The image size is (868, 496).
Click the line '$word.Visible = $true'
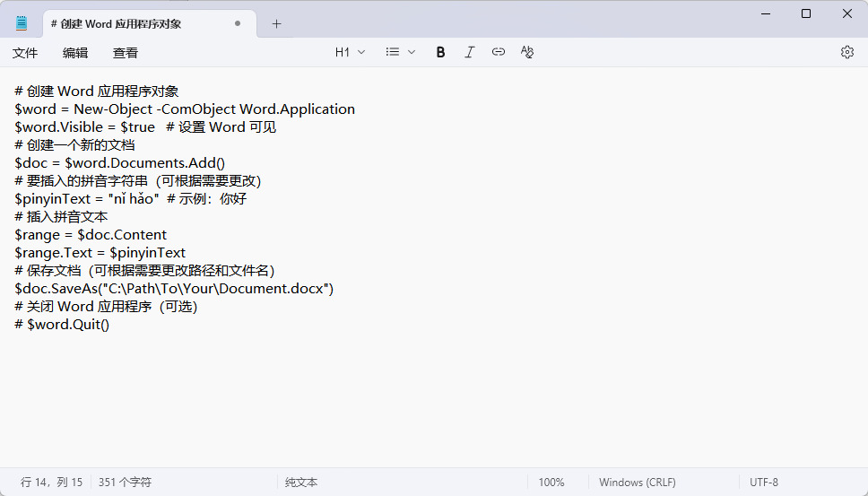84,127
